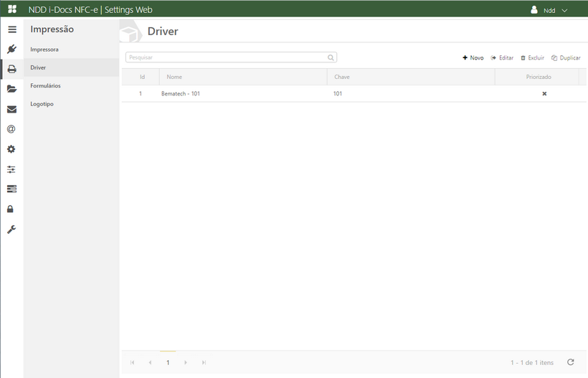Click the Novo button
This screenshot has height=378, width=588.
click(x=473, y=58)
